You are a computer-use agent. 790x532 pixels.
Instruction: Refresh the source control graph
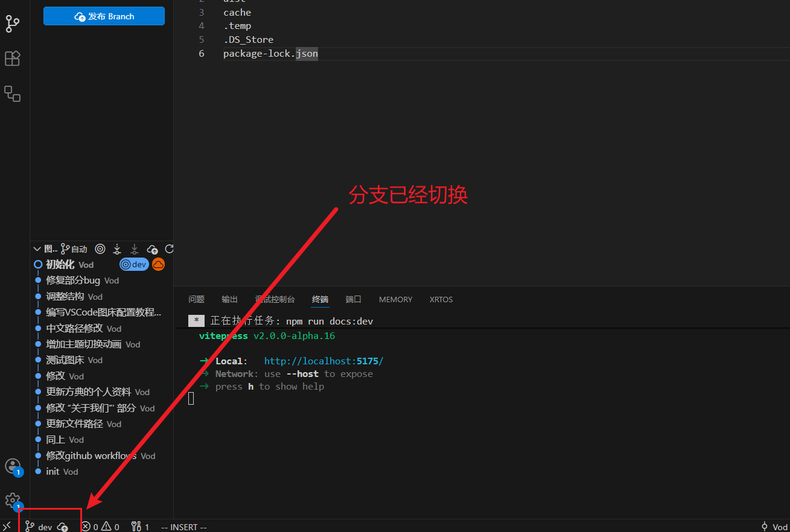(169, 249)
